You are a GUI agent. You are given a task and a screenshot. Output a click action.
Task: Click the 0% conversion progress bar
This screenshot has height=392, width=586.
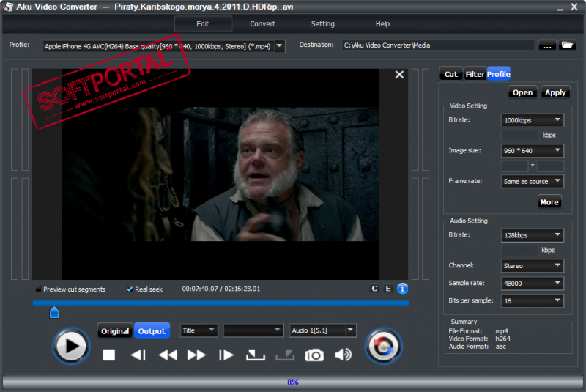292,382
